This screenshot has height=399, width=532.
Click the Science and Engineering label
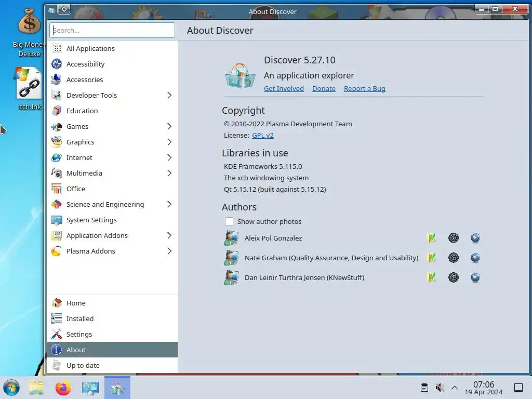coord(105,204)
